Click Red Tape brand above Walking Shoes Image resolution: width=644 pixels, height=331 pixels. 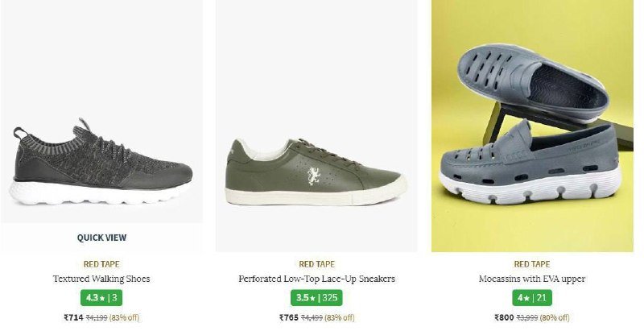point(101,264)
